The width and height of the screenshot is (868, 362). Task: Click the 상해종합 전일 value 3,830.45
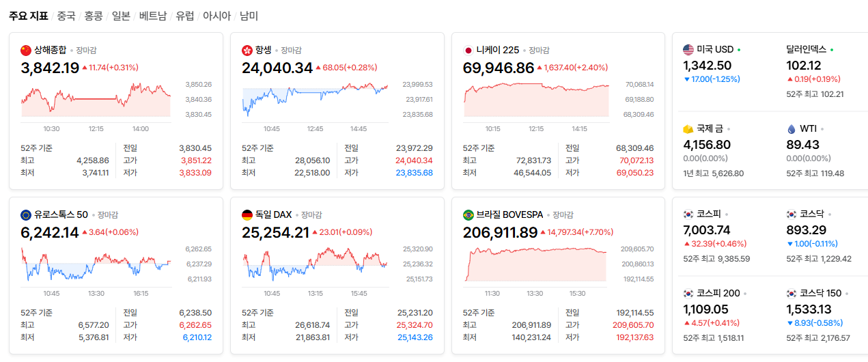point(195,148)
